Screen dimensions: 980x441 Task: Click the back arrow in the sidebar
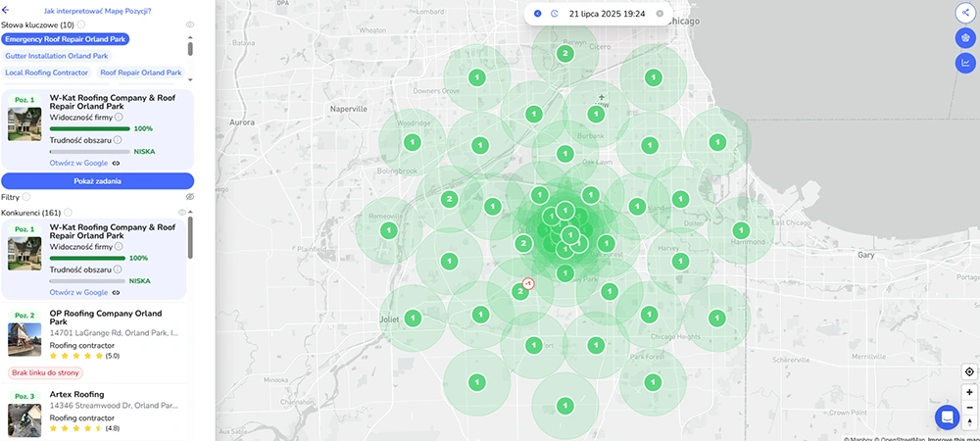pyautogui.click(x=7, y=10)
